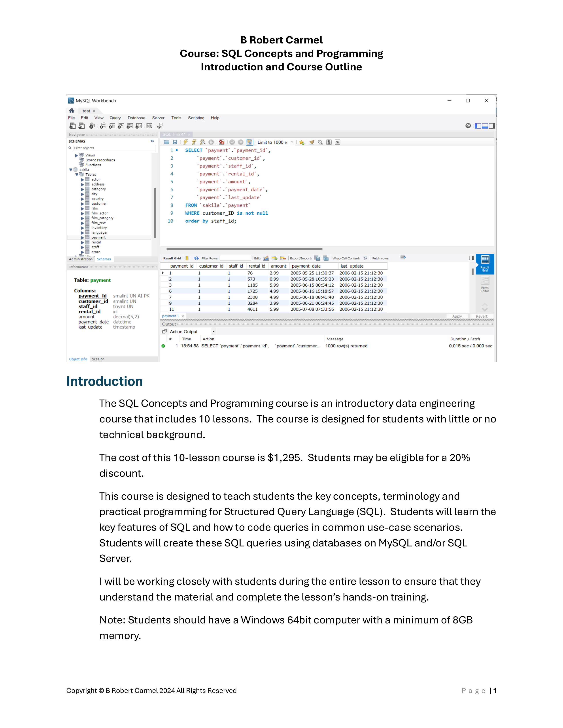Click the reconnect to DBMS icon
563x728 pixels.
(160, 126)
